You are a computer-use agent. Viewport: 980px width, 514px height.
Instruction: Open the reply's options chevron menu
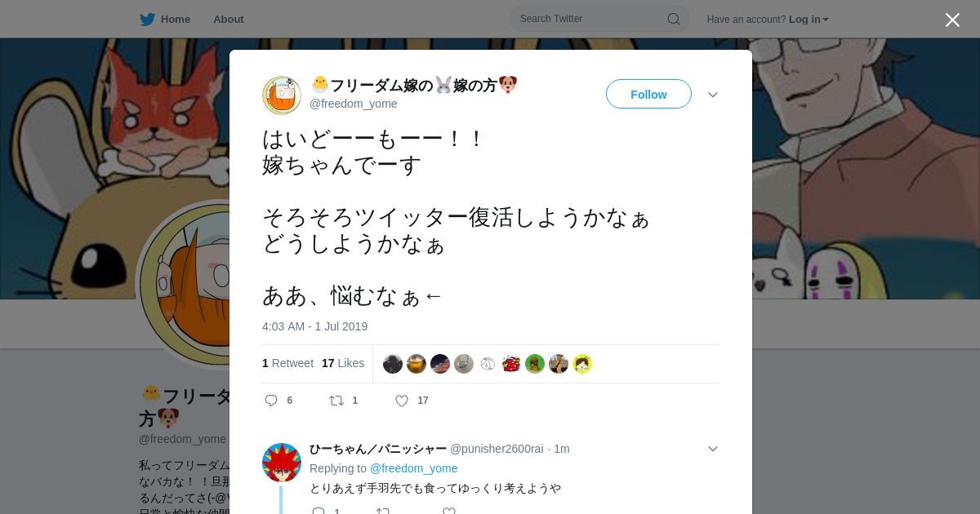pyautogui.click(x=713, y=449)
